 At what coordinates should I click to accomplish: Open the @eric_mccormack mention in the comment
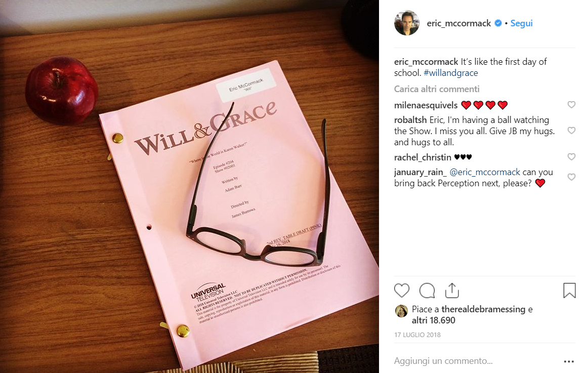click(484, 172)
